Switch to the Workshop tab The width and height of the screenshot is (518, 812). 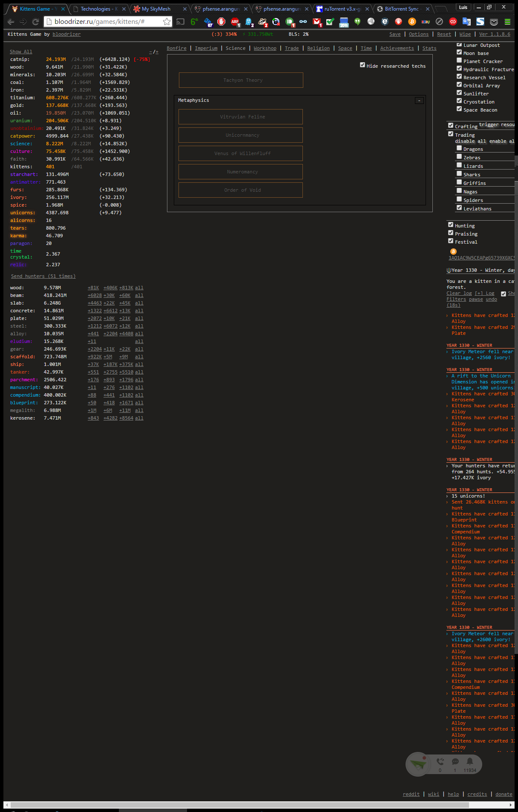(x=265, y=49)
